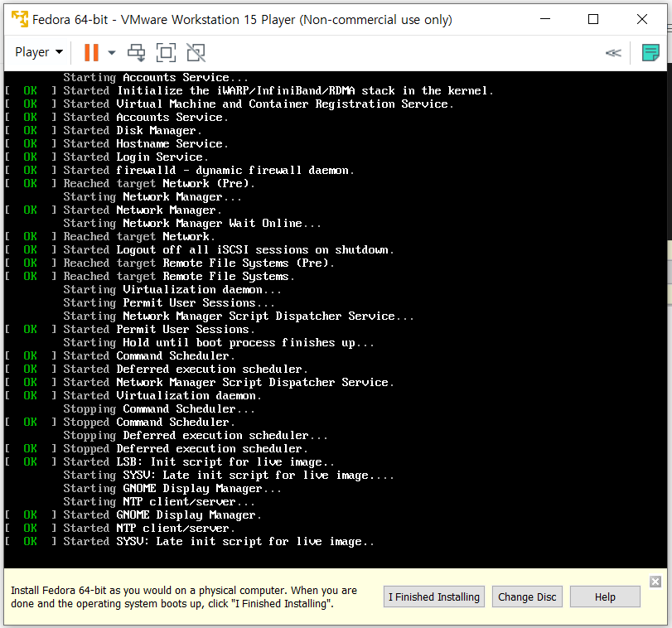672x628 pixels.
Task: Click 'Started NTP client/server' line
Action: click(120, 529)
